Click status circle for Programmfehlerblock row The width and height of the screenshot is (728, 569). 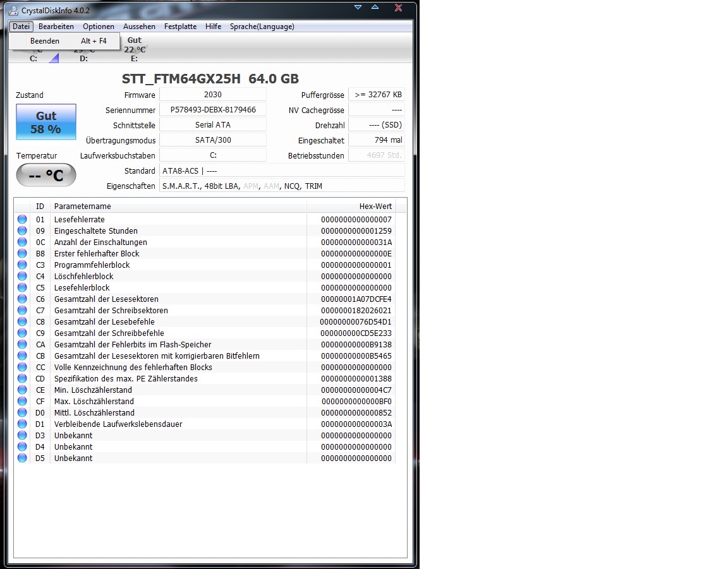22,265
